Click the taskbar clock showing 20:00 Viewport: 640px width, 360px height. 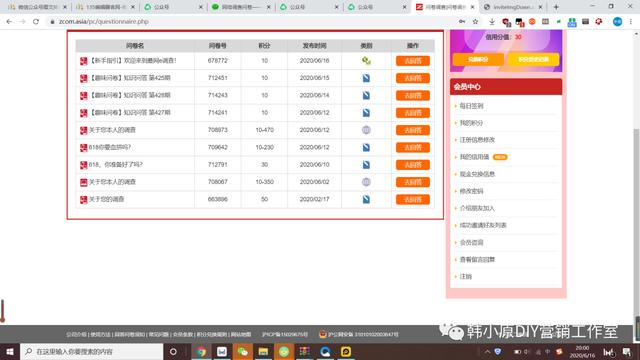[582, 352]
